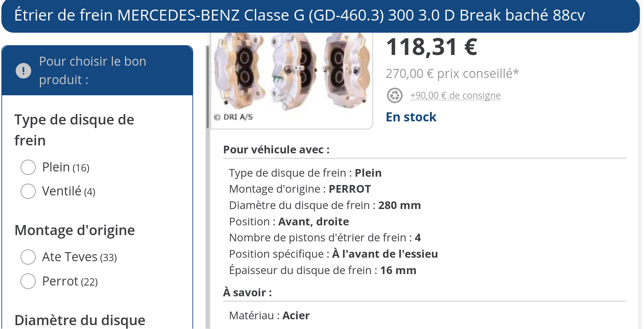644x329 pixels.
Task: Choose the Ate Teves radio option
Action: pyautogui.click(x=28, y=257)
